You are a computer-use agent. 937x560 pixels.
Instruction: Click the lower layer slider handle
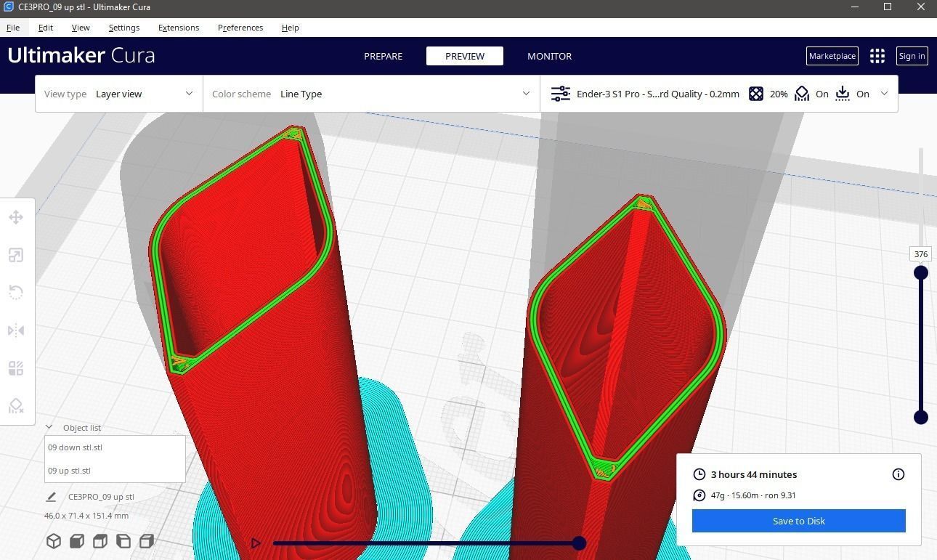(x=921, y=417)
